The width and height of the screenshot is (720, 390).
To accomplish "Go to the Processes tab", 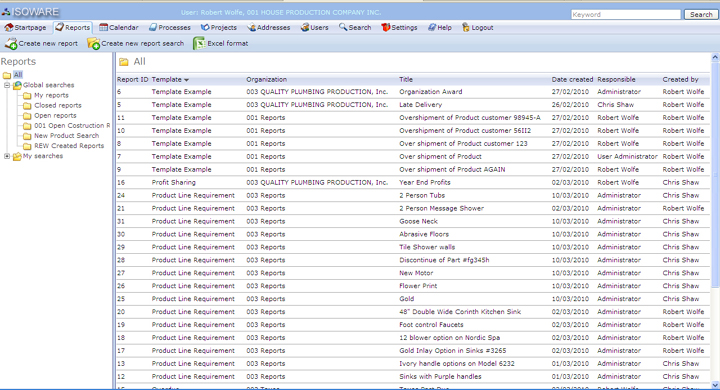I will (169, 28).
